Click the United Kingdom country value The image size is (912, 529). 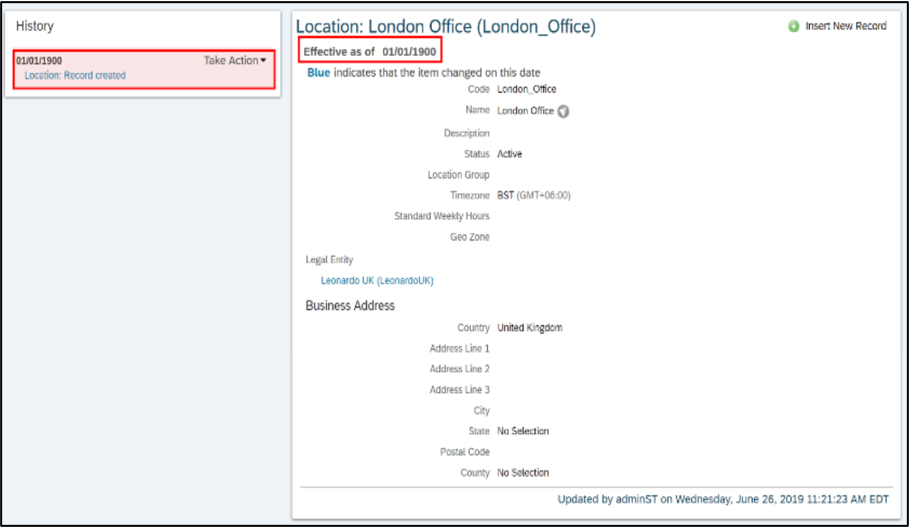click(529, 328)
